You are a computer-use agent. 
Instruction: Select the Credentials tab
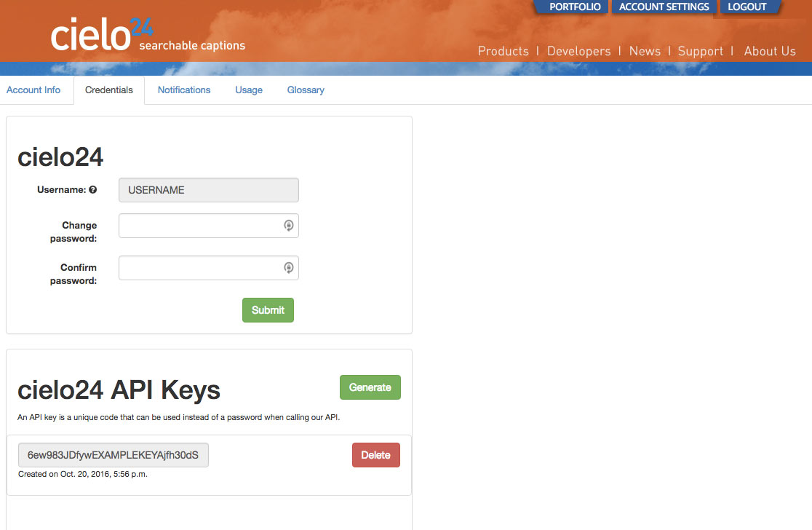pyautogui.click(x=108, y=90)
